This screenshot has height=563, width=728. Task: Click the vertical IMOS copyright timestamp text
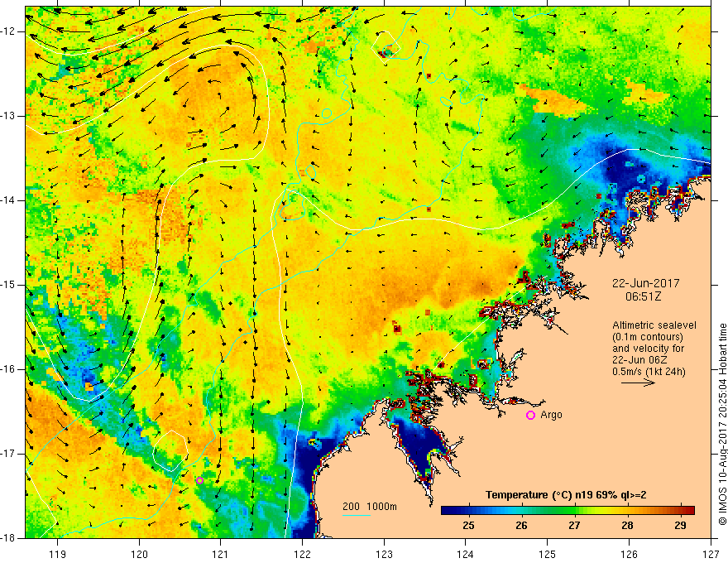pyautogui.click(x=722, y=424)
